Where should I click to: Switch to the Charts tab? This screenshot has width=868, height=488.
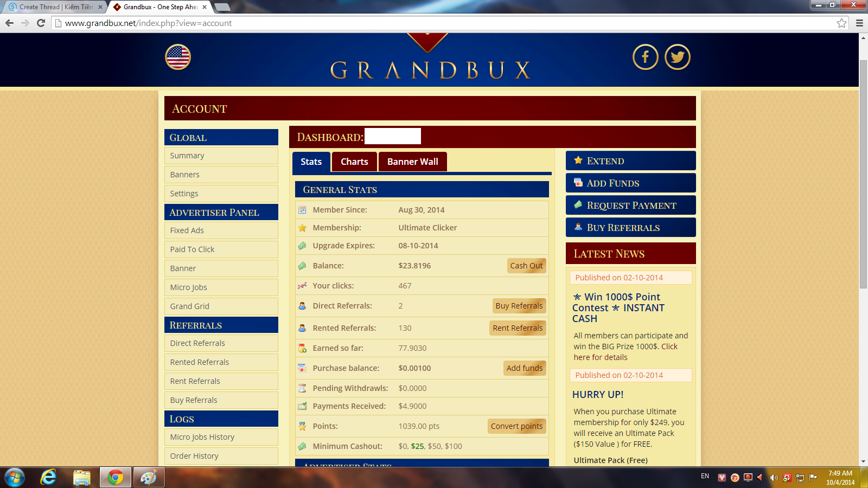pos(354,162)
